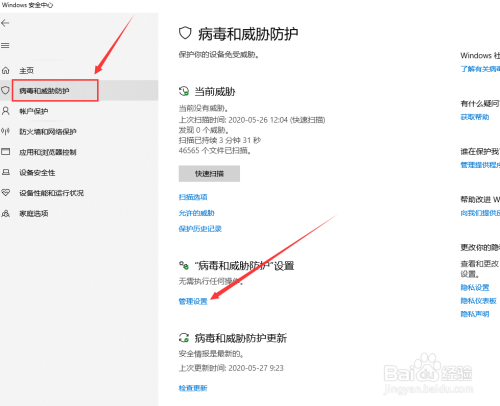Viewport: 500px width, 406px height.
Task: Click the text 46565 个文件已扫描
Action: [x=215, y=151]
